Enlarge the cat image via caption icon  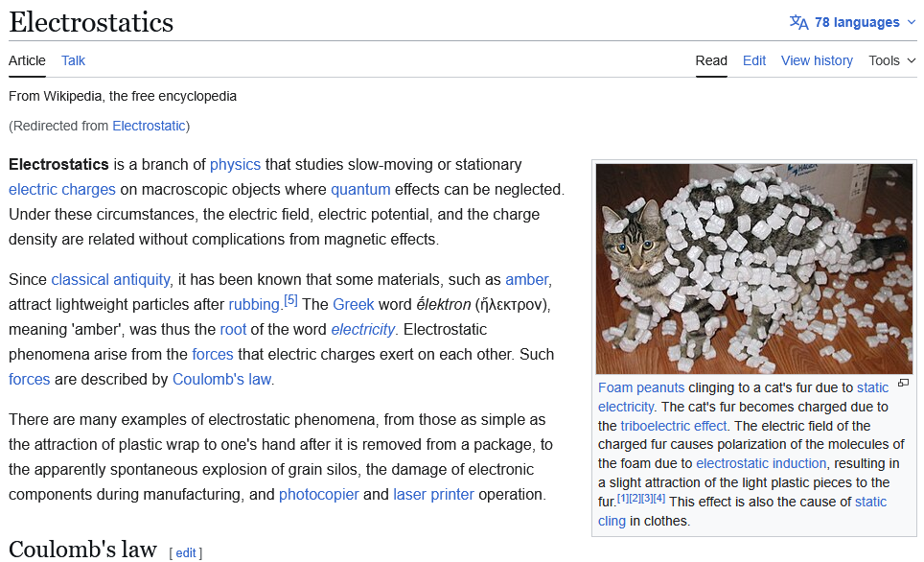tap(903, 384)
